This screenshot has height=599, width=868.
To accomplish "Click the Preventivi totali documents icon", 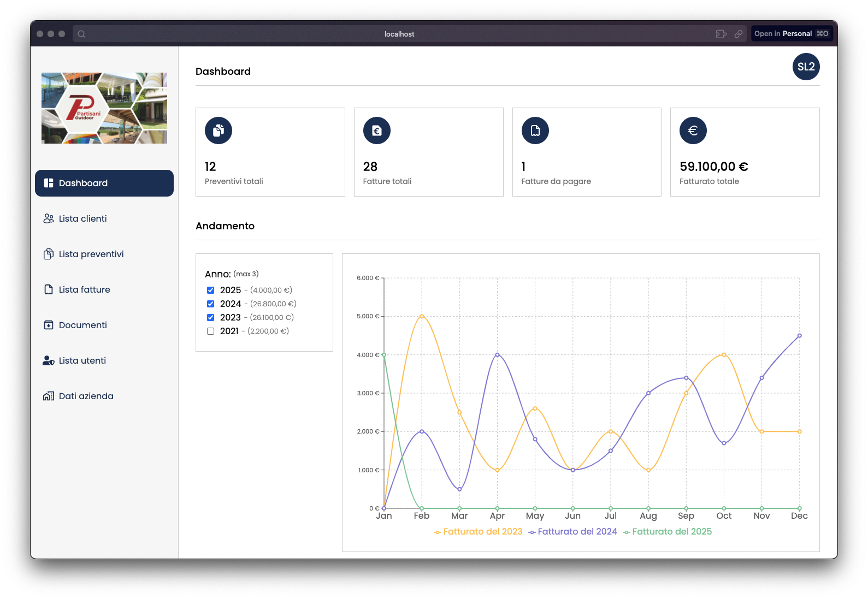I will point(219,131).
